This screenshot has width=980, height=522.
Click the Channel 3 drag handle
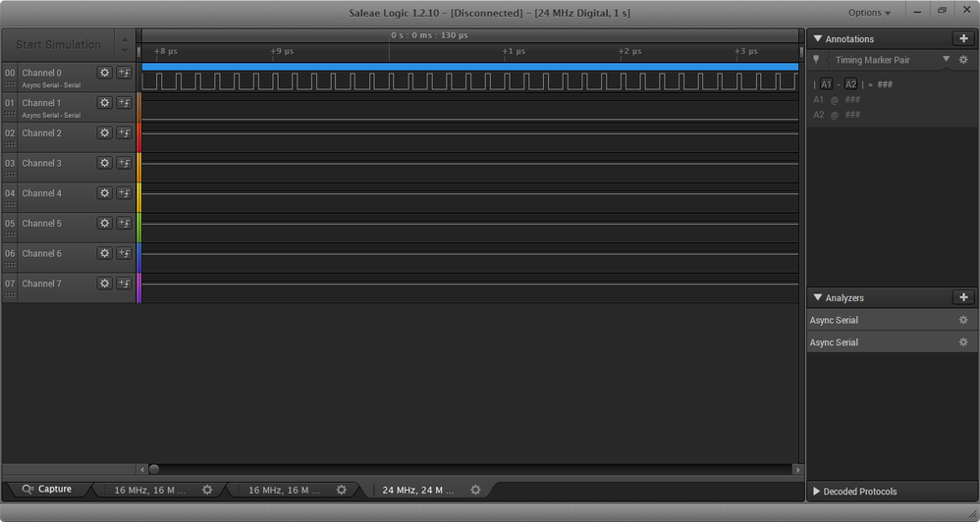10,175
